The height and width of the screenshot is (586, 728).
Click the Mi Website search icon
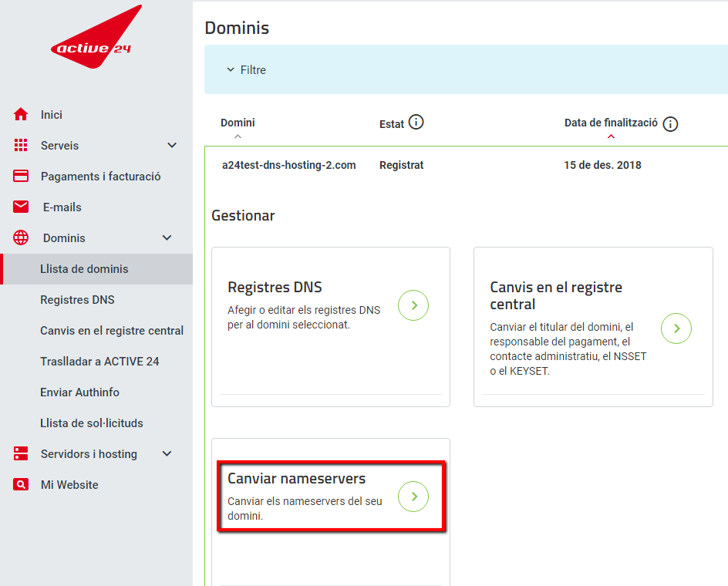pos(20,484)
